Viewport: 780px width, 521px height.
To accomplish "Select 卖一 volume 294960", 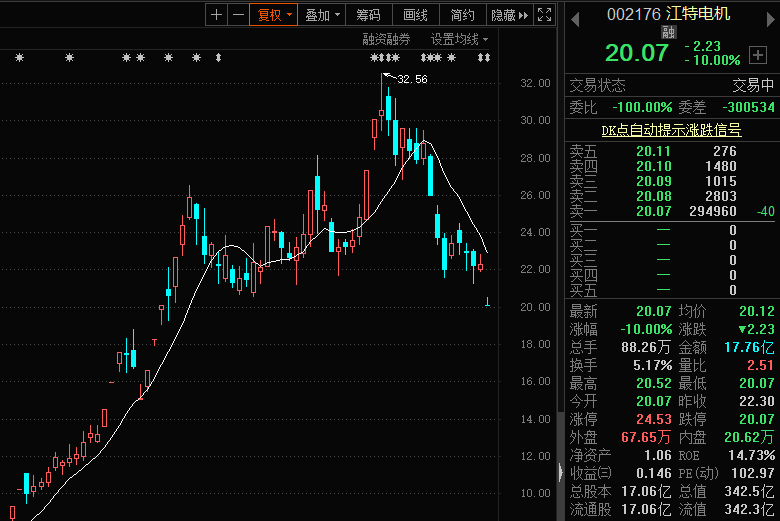I will 713,211.
